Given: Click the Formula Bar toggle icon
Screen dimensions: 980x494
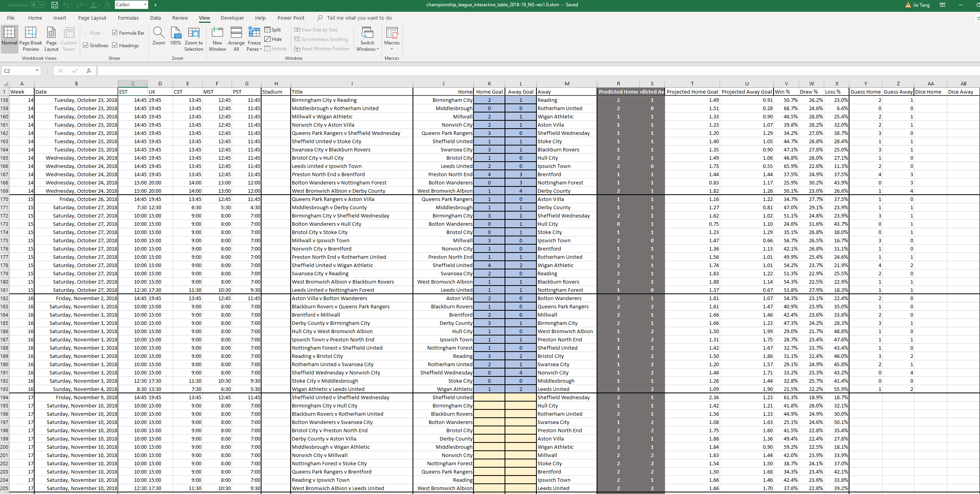Looking at the screenshot, I should [116, 31].
